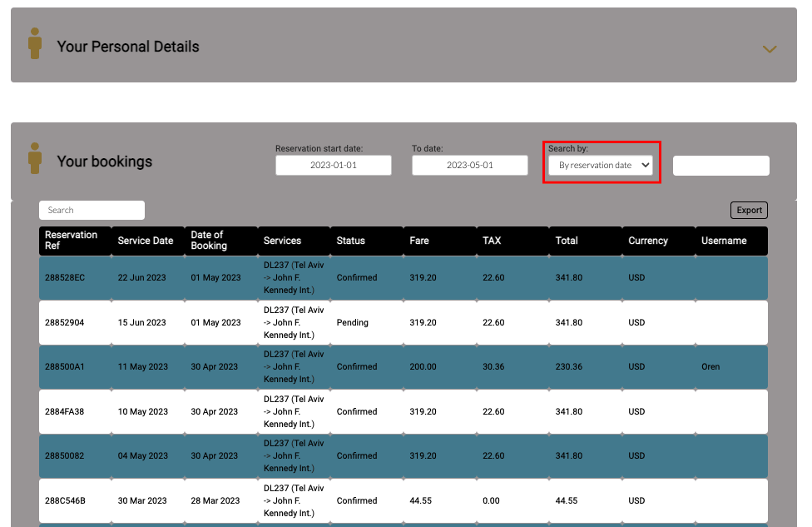Click Confirmed status in row 2884FA38
The image size is (812, 527).
point(357,411)
